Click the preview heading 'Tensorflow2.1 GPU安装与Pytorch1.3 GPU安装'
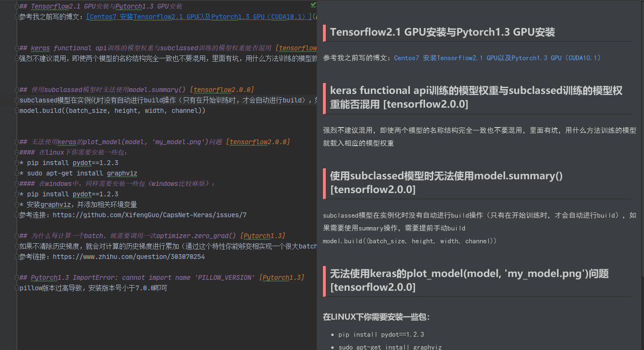The width and height of the screenshot is (644, 350). coord(442,32)
